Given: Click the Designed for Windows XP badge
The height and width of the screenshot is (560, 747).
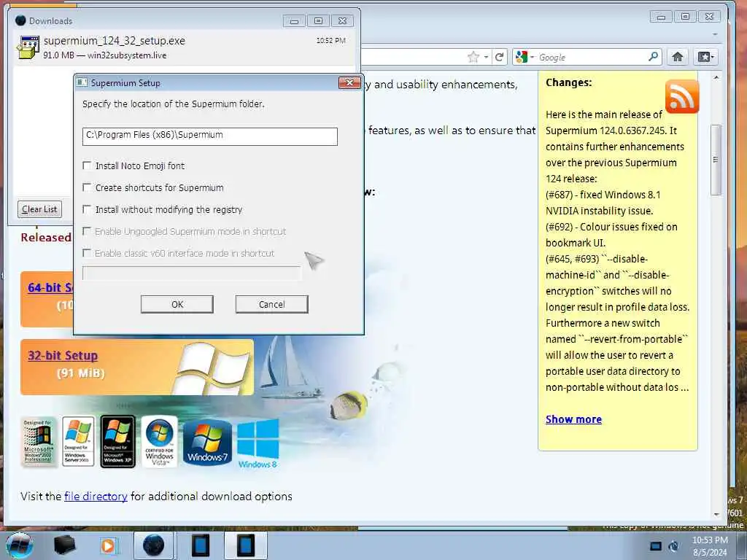Looking at the screenshot, I should click(117, 442).
